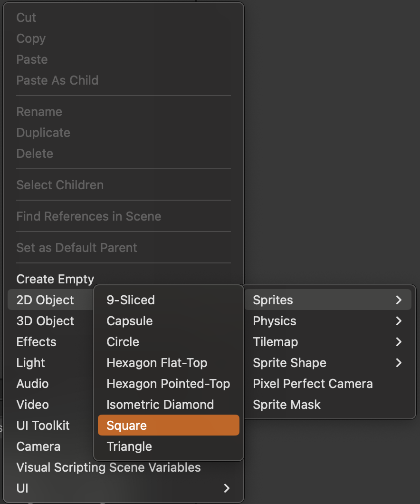This screenshot has height=504, width=420.
Task: Expand the Sprites submenu arrow
Action: (x=399, y=300)
